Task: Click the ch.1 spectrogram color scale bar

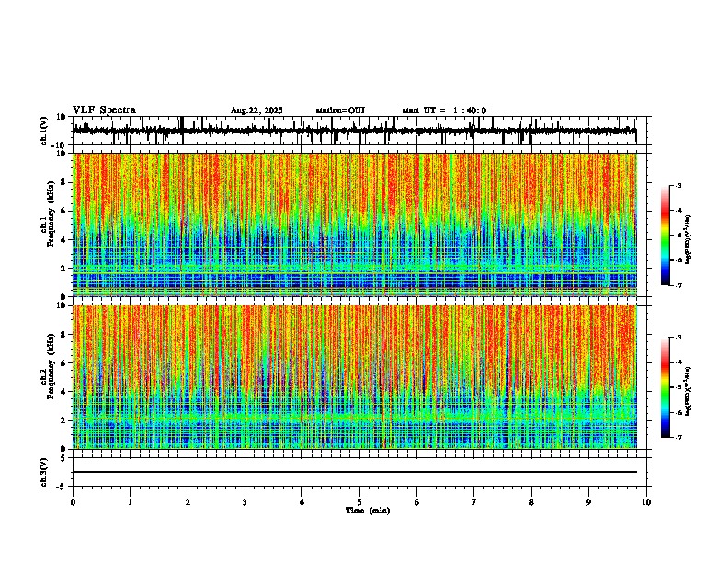Action: (665, 236)
